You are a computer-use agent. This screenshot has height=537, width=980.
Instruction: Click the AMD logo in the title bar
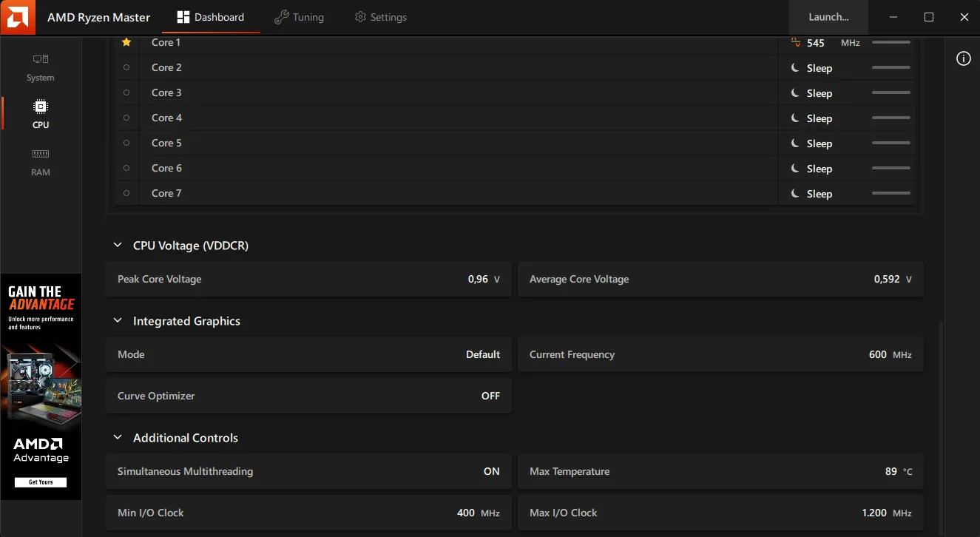coord(18,17)
